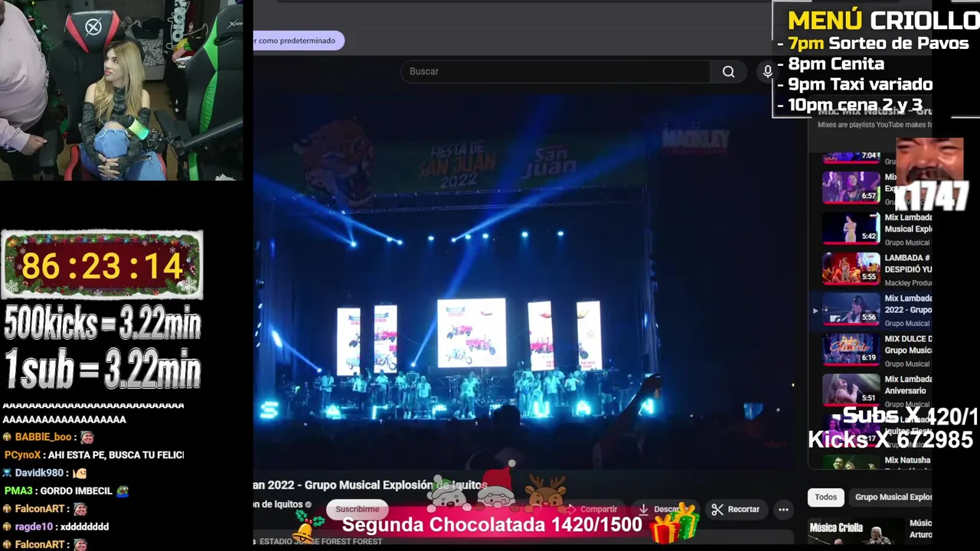Open playlist video with 6:57 duration

851,187
